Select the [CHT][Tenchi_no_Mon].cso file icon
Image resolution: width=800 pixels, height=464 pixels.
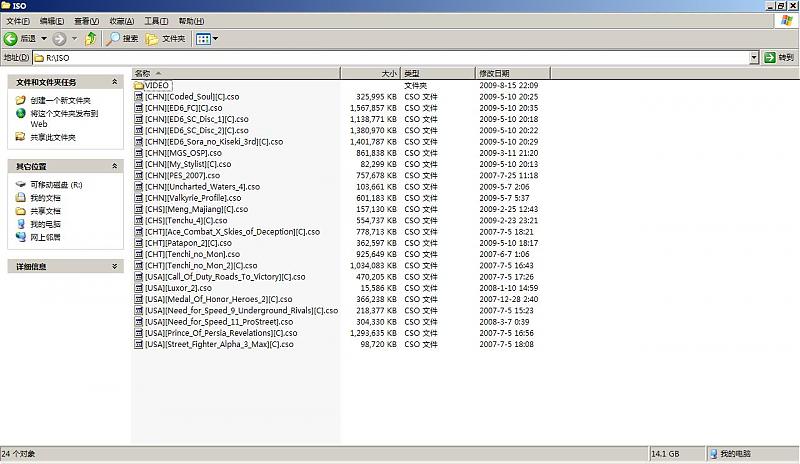point(138,254)
